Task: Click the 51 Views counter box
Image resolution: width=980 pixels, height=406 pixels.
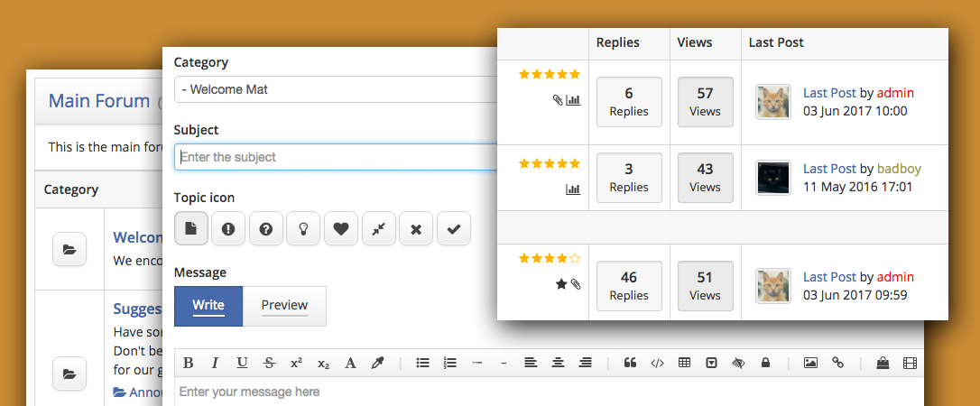Action: pyautogui.click(x=705, y=285)
